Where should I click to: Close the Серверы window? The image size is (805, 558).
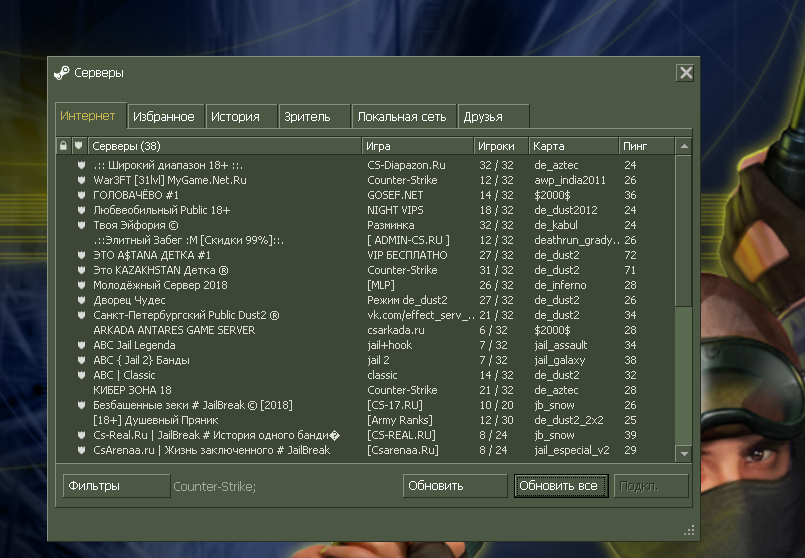[685, 73]
